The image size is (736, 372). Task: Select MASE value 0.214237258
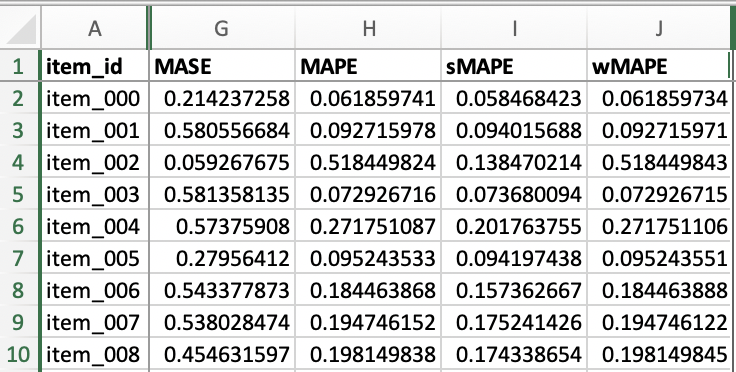(222, 98)
